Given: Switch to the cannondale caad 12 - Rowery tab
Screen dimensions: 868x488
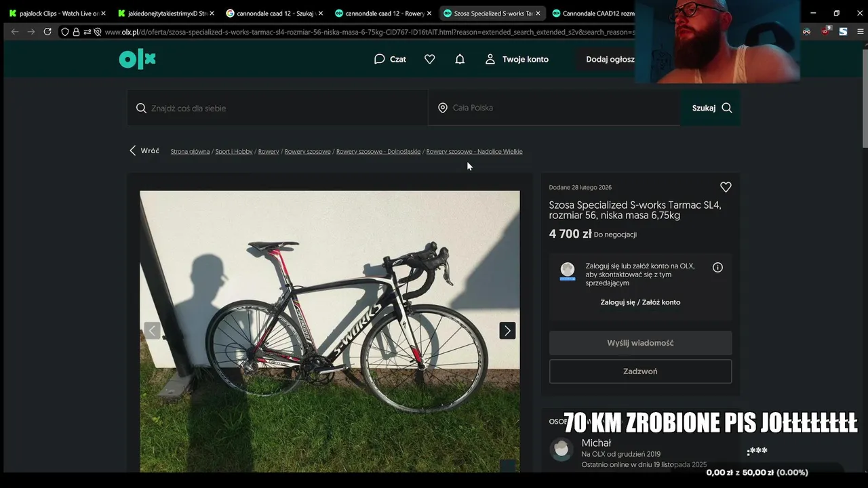Looking at the screenshot, I should (x=382, y=13).
